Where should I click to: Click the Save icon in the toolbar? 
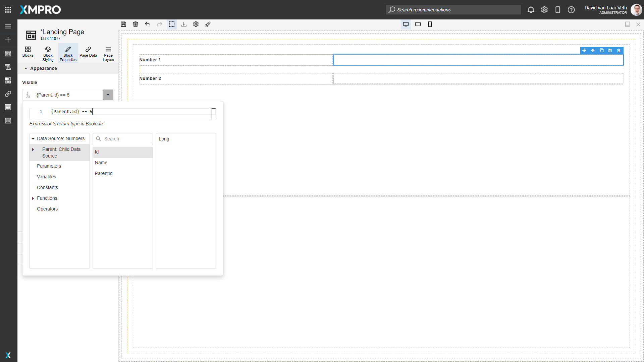pos(123,24)
